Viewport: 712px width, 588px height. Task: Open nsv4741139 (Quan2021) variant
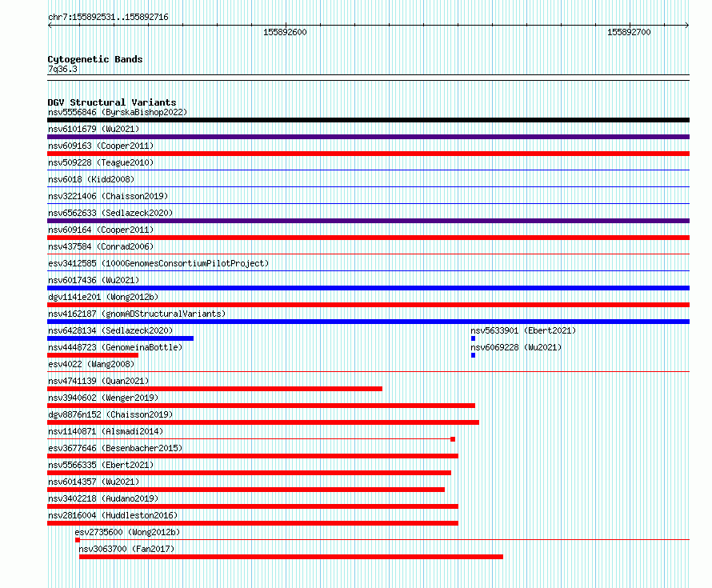click(98, 381)
